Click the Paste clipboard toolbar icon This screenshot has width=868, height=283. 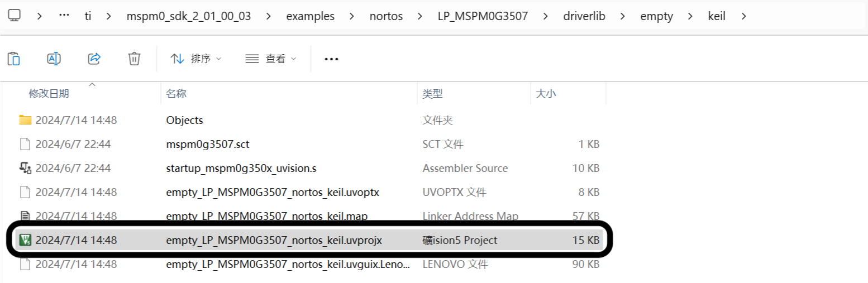pyautogui.click(x=14, y=58)
